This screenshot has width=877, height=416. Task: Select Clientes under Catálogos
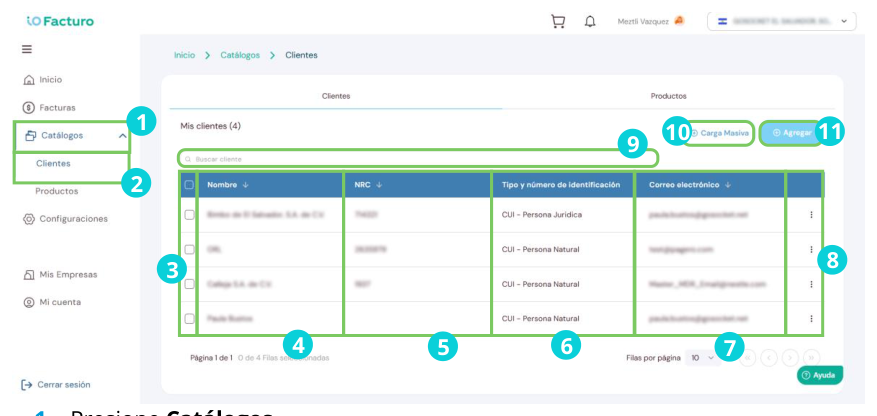click(x=53, y=164)
